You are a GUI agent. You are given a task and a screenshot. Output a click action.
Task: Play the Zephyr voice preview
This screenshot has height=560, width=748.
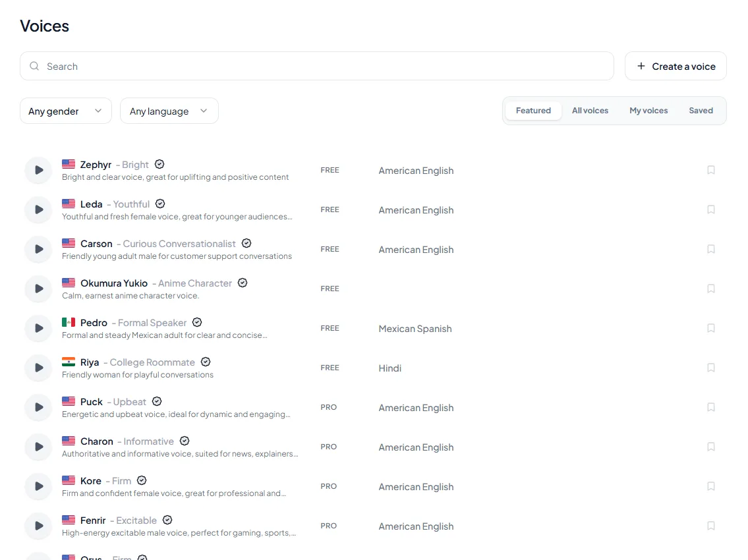[38, 170]
